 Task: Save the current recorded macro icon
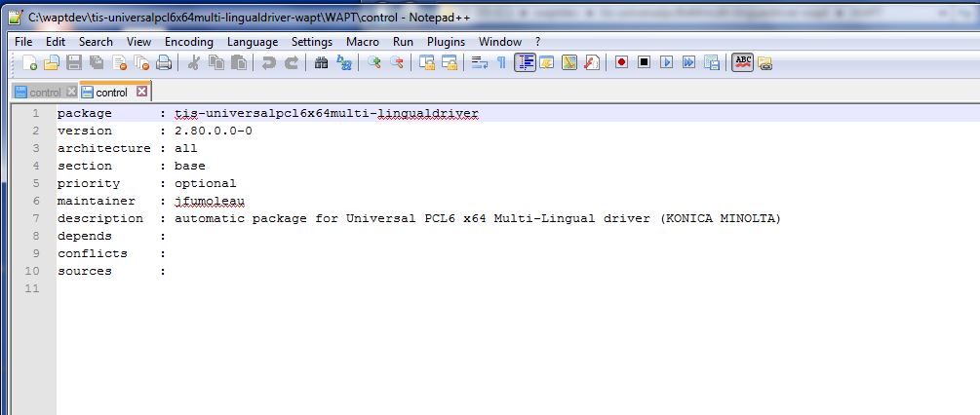coord(711,62)
